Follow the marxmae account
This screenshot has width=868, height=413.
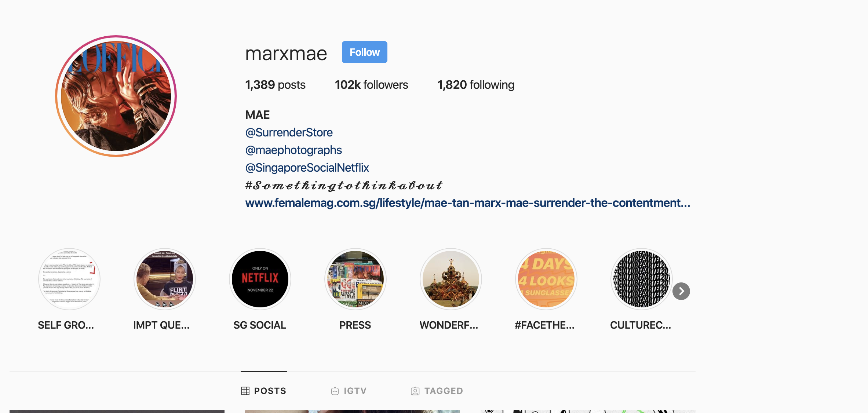tap(365, 52)
